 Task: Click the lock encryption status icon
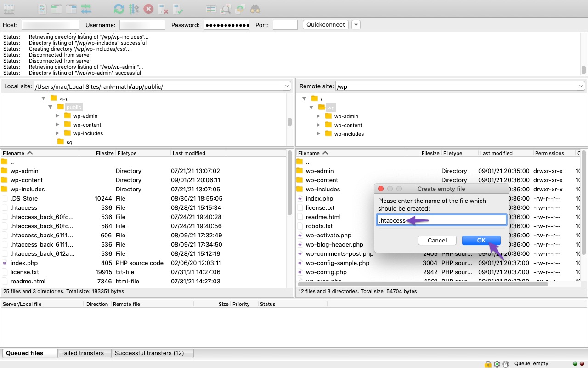pyautogui.click(x=488, y=364)
